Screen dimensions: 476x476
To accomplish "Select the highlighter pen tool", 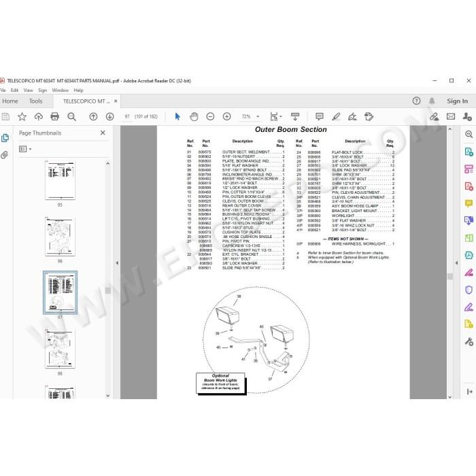I will [336, 116].
